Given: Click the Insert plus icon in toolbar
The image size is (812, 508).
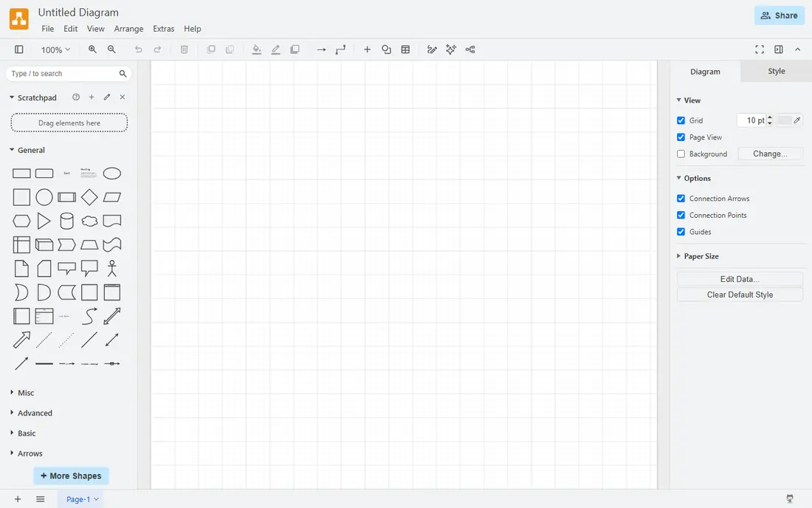Looking at the screenshot, I should click(367, 49).
